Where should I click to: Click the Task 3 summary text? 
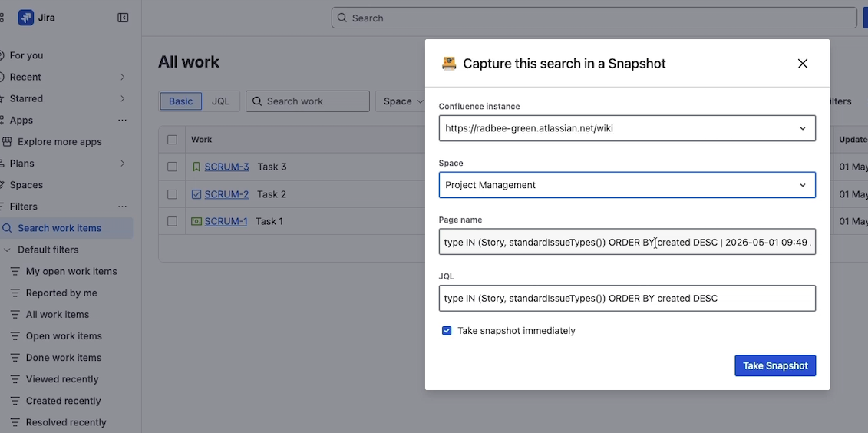click(x=272, y=167)
